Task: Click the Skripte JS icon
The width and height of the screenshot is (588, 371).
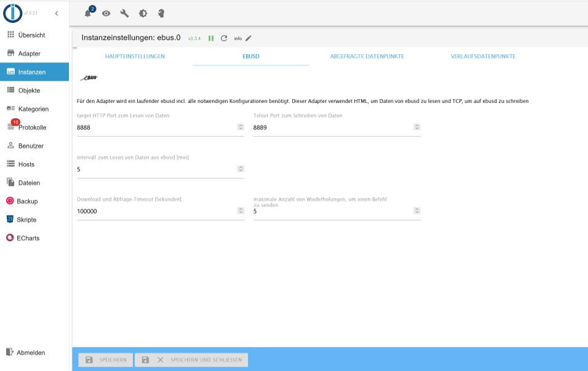Action: coord(10,219)
